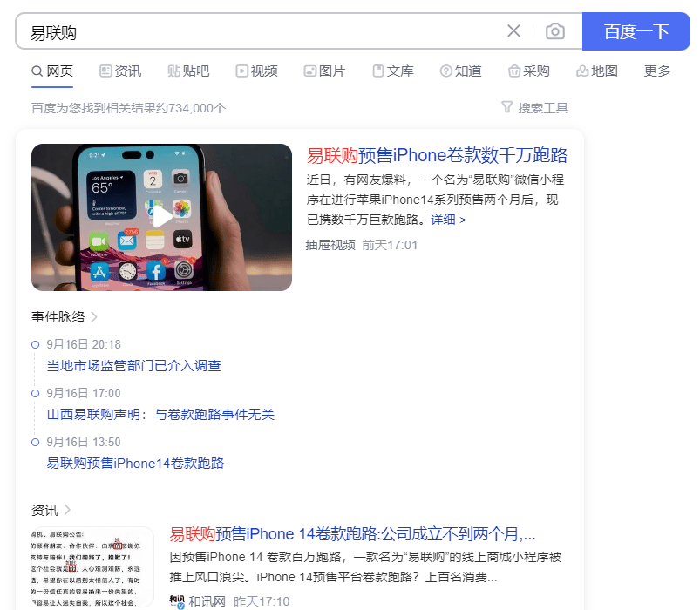Open the 知道 question icon tab
The width and height of the screenshot is (700, 610).
tap(446, 71)
